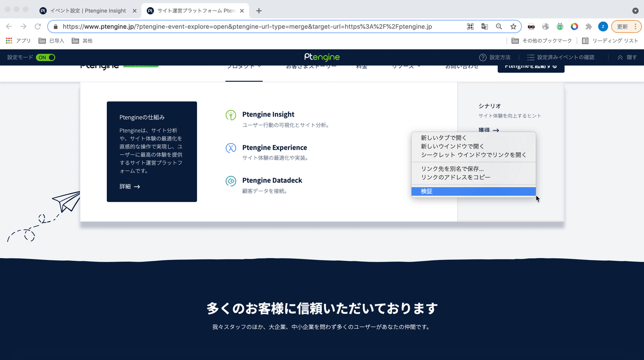Viewport: 644px width, 360px height.
Task: Bookmark this page with the star icon
Action: 513,26
